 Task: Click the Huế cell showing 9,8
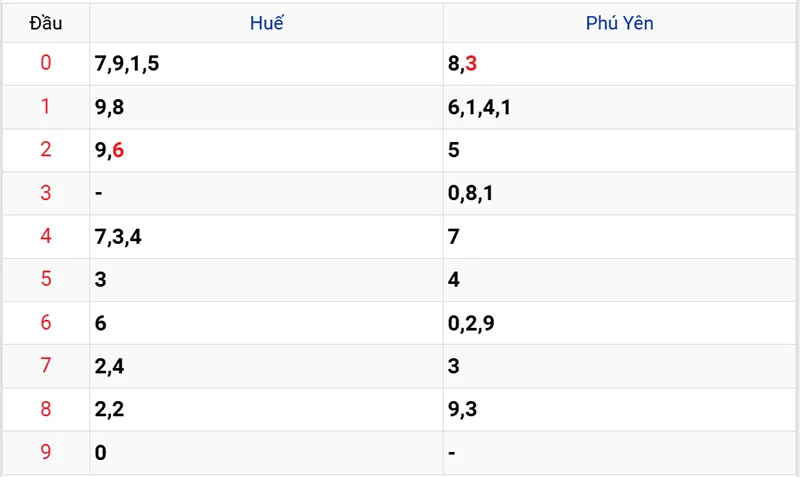click(x=109, y=107)
